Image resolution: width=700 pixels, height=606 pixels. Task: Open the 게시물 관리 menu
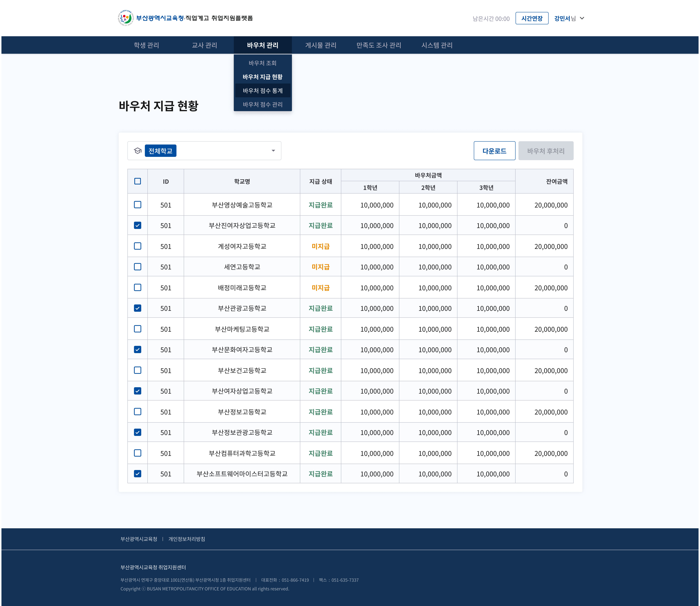click(321, 45)
